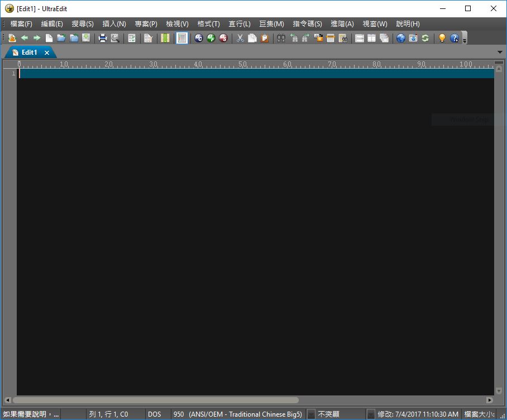Image resolution: width=507 pixels, height=420 pixels.
Task: Click line 1 in the editor area
Action: [x=255, y=73]
